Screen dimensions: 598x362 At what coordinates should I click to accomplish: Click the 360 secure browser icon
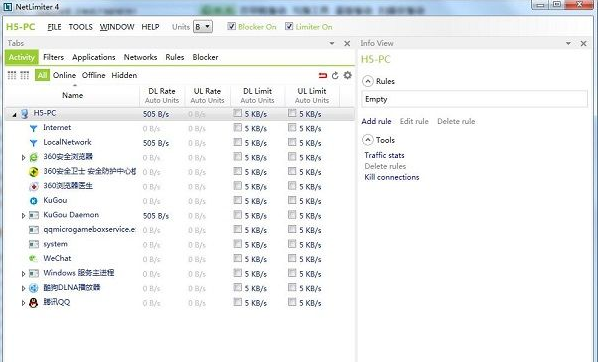(x=34, y=157)
